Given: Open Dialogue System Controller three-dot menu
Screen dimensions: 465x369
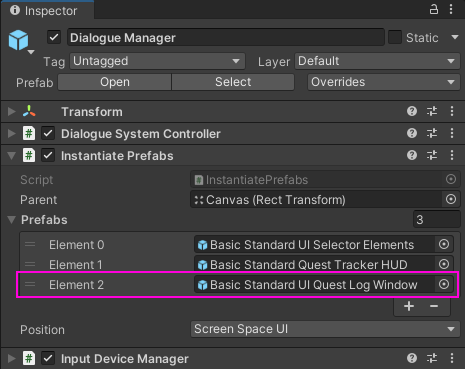Looking at the screenshot, I should [452, 133].
